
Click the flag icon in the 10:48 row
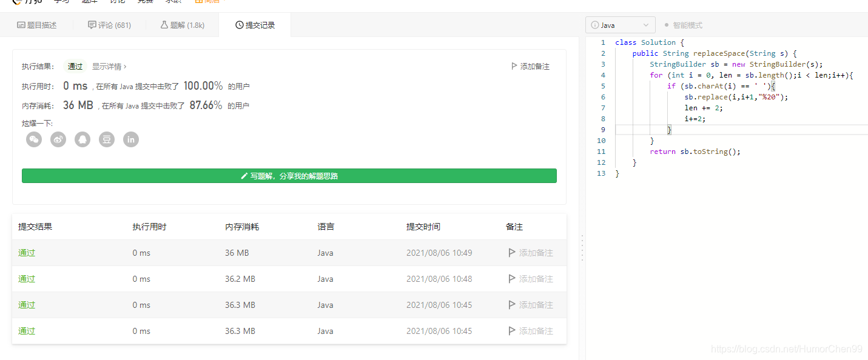coord(512,279)
